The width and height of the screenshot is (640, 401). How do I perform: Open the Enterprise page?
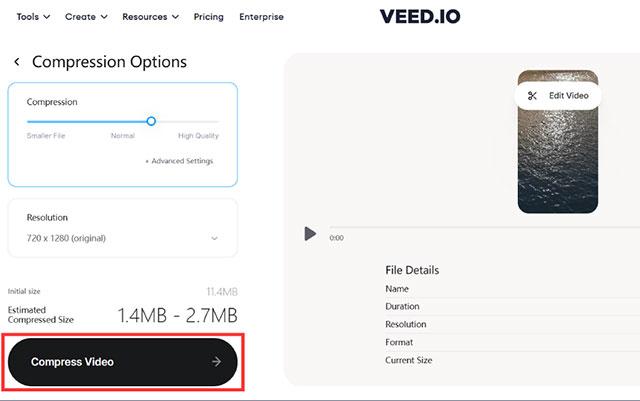[x=261, y=17]
